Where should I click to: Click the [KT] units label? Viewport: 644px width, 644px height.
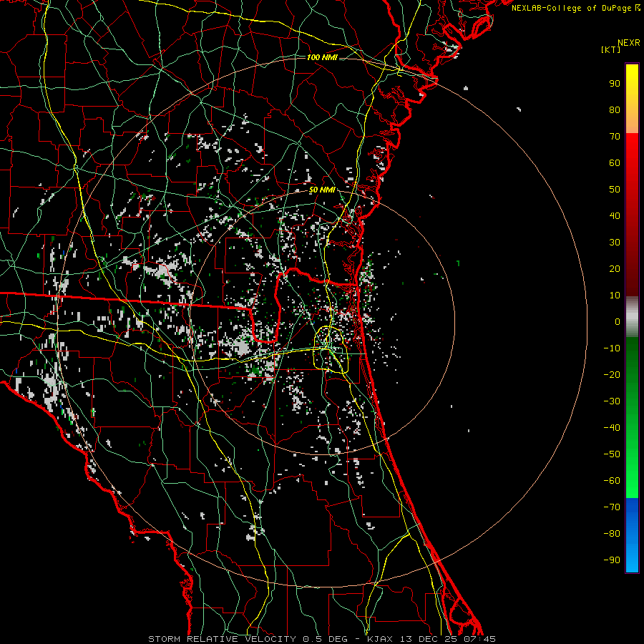(611, 49)
